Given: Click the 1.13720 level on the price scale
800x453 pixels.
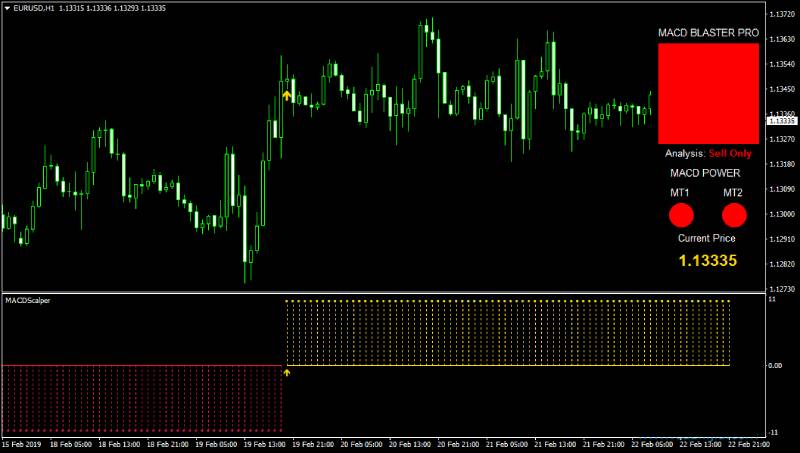Looking at the screenshot, I should tap(780, 15).
